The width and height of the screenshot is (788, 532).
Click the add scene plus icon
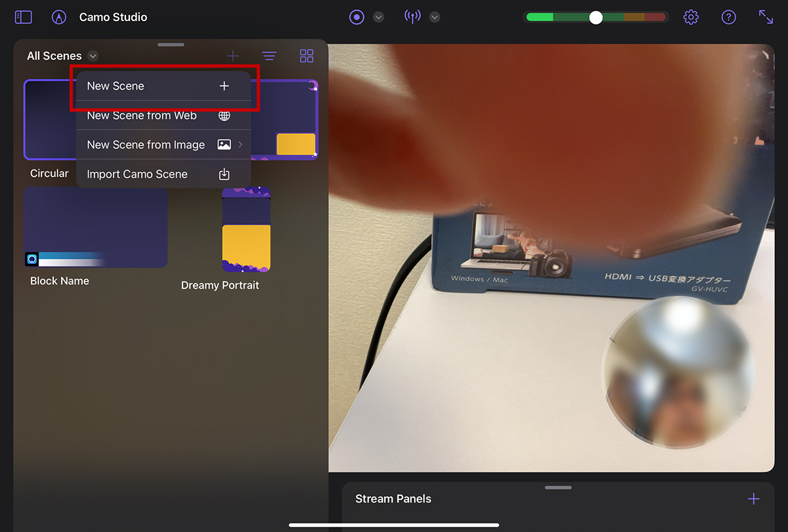point(232,56)
